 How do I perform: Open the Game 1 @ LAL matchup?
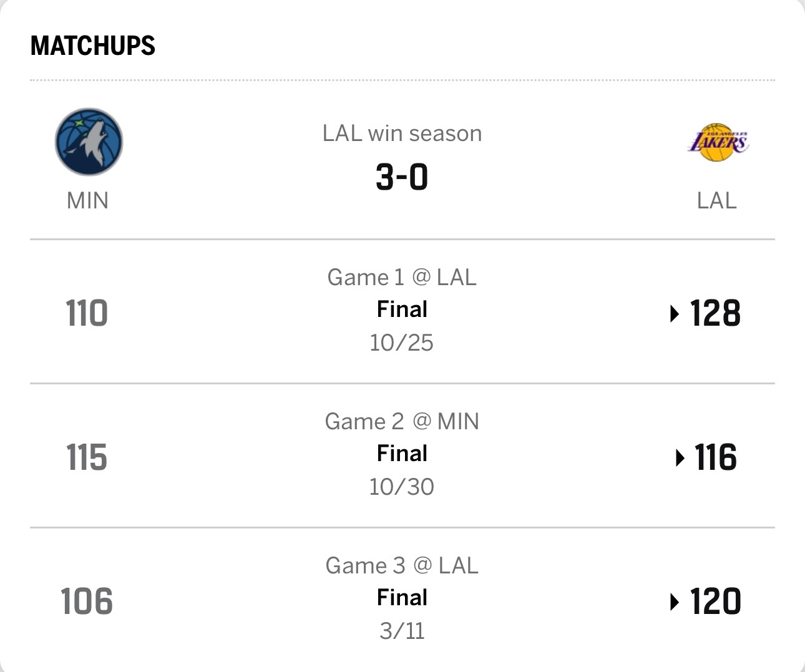tap(402, 277)
